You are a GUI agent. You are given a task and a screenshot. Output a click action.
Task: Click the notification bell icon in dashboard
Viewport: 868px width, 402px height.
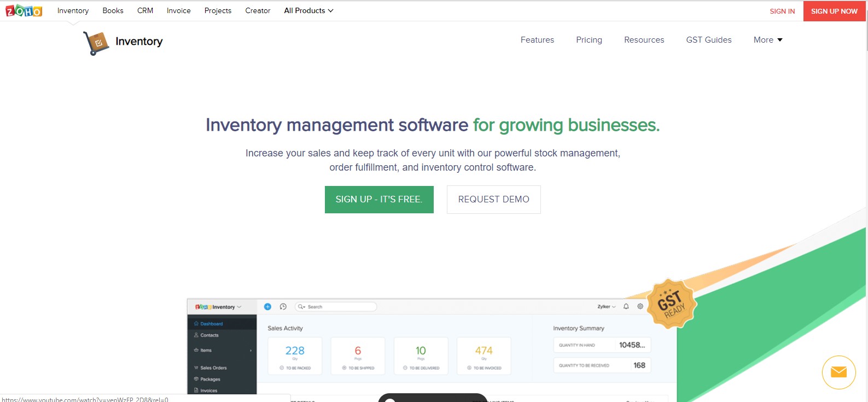626,307
